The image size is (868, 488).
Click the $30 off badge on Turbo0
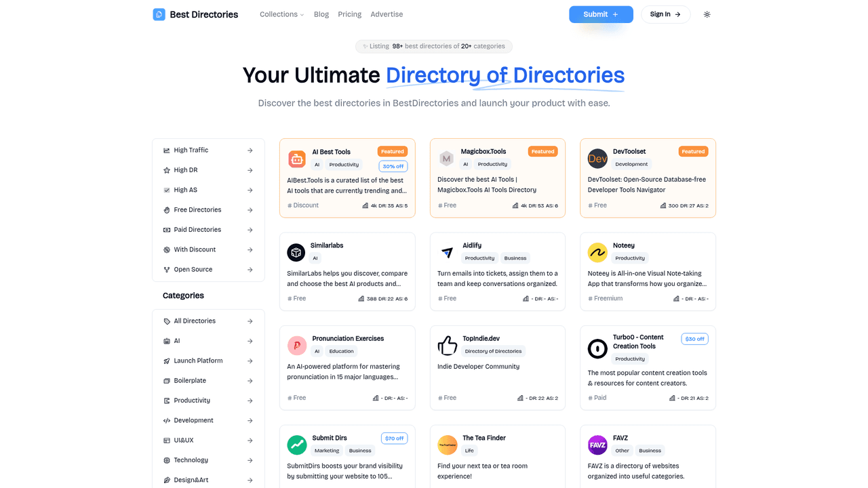tap(694, 339)
